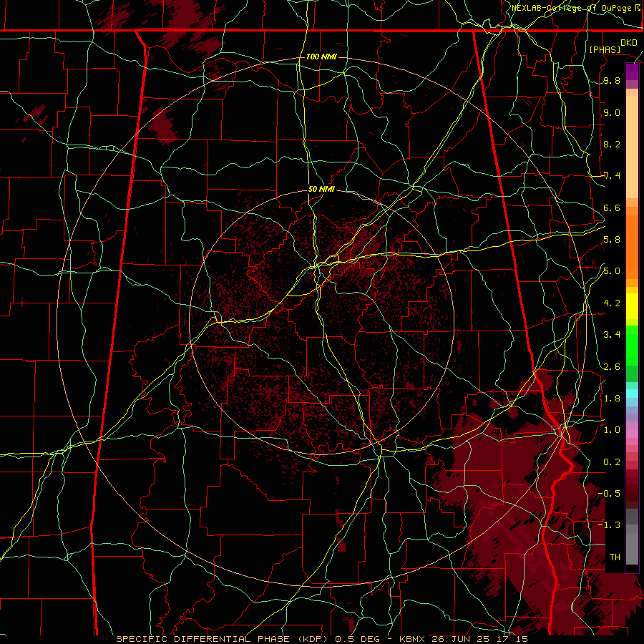
Task: Click the cyan segment of the color scale
Action: pyautogui.click(x=632, y=393)
